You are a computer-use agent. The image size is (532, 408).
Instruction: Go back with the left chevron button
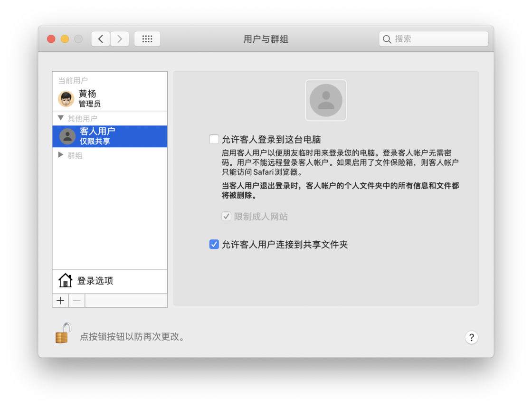[101, 39]
